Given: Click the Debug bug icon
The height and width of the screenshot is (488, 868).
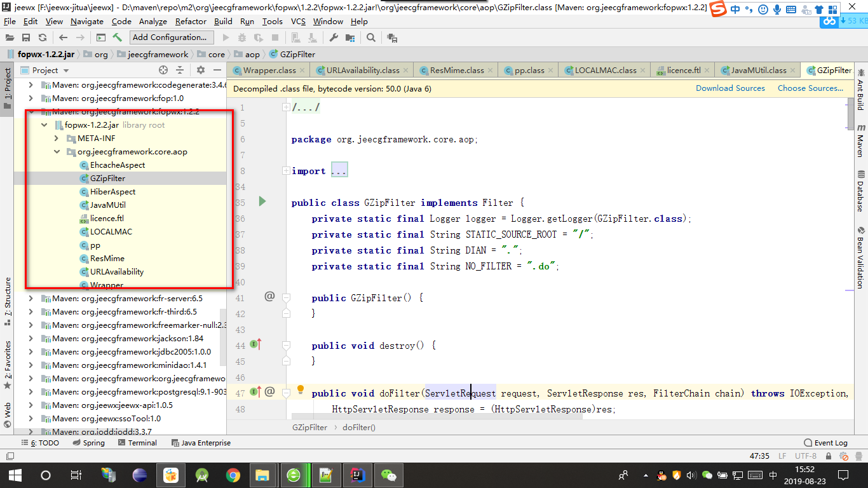Looking at the screenshot, I should pos(242,37).
